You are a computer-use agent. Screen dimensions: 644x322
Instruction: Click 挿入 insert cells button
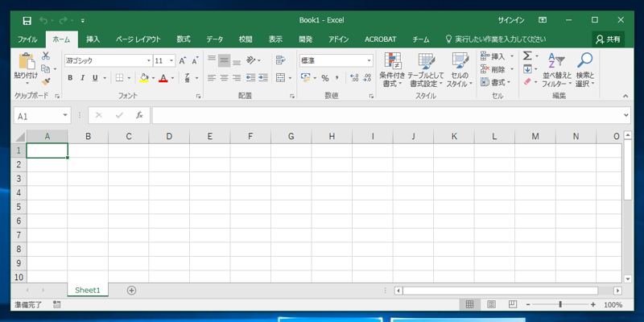point(497,56)
